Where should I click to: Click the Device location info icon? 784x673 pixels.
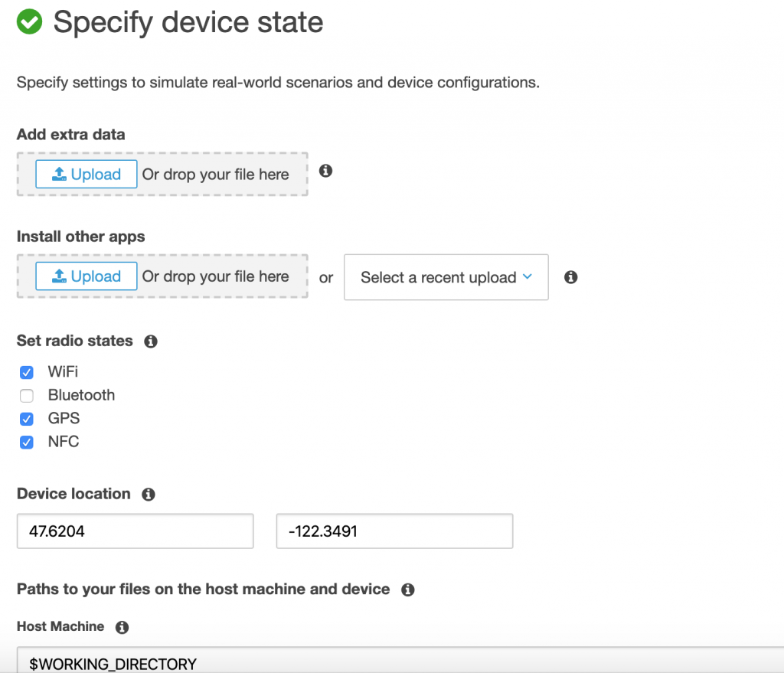(x=149, y=495)
